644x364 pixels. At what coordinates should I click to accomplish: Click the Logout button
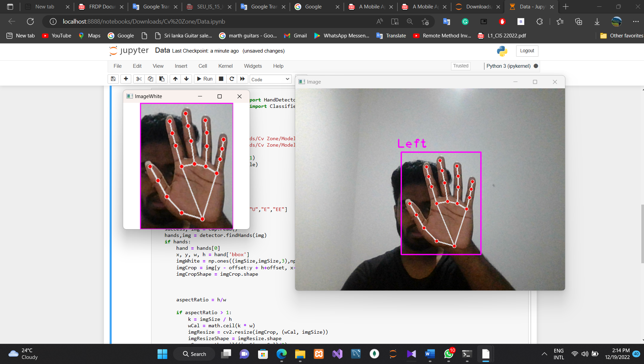click(x=527, y=51)
